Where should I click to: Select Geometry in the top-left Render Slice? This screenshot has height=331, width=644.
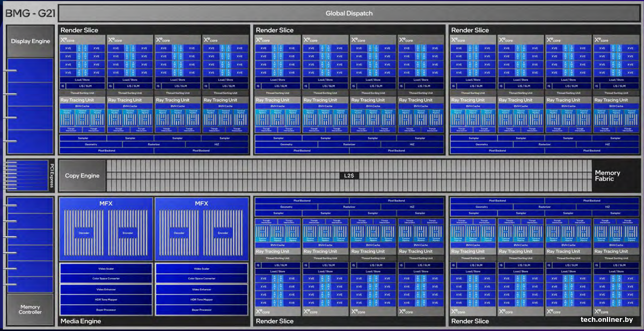(x=91, y=144)
